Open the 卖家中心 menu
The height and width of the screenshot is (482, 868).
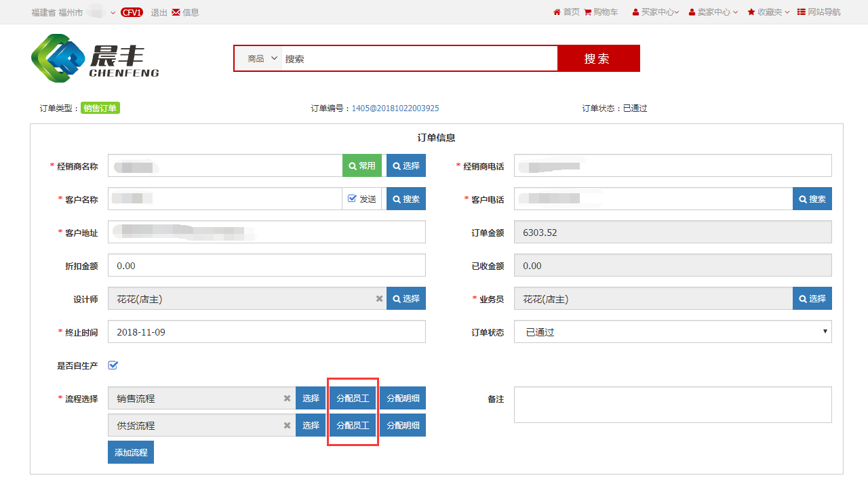713,12
